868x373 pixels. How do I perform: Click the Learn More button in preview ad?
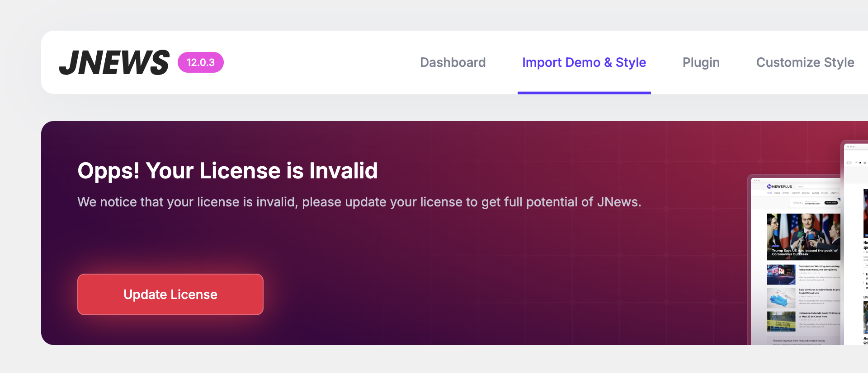click(831, 203)
